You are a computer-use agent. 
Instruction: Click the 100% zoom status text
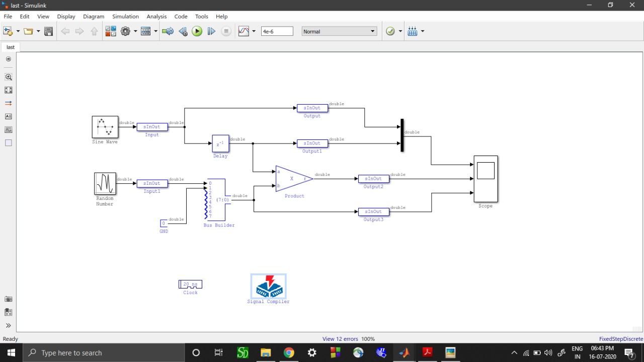pos(368,339)
